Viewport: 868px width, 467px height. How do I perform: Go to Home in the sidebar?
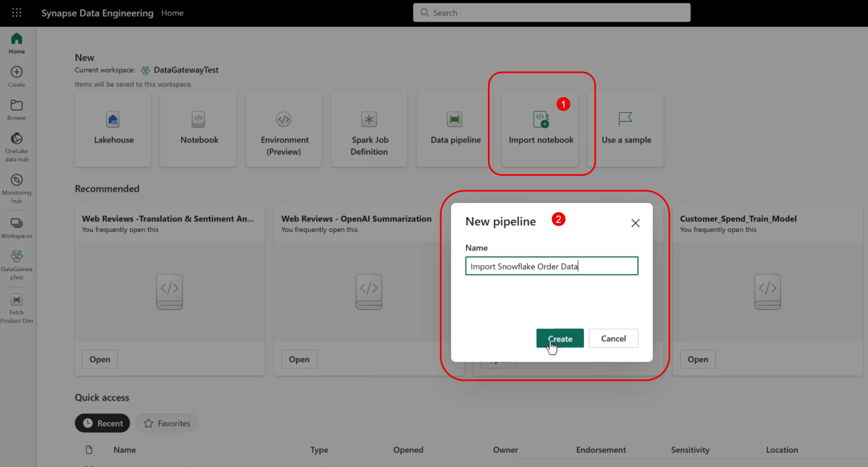coord(16,43)
